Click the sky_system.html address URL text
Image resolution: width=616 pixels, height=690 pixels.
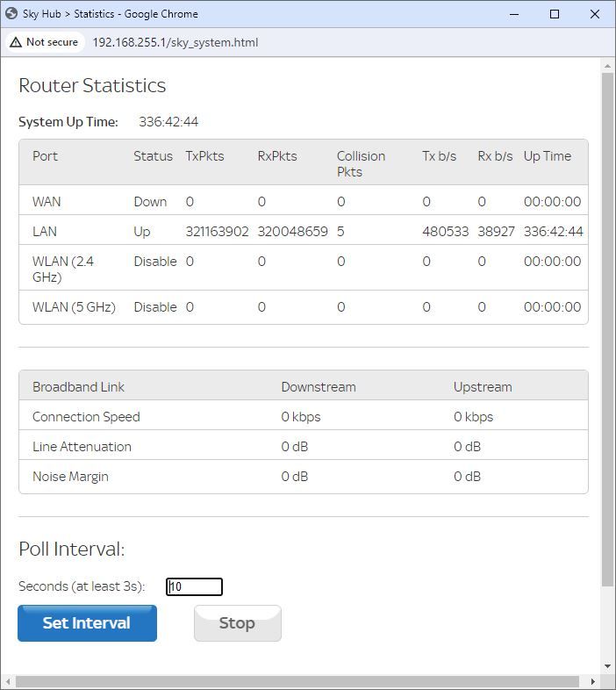coord(175,42)
